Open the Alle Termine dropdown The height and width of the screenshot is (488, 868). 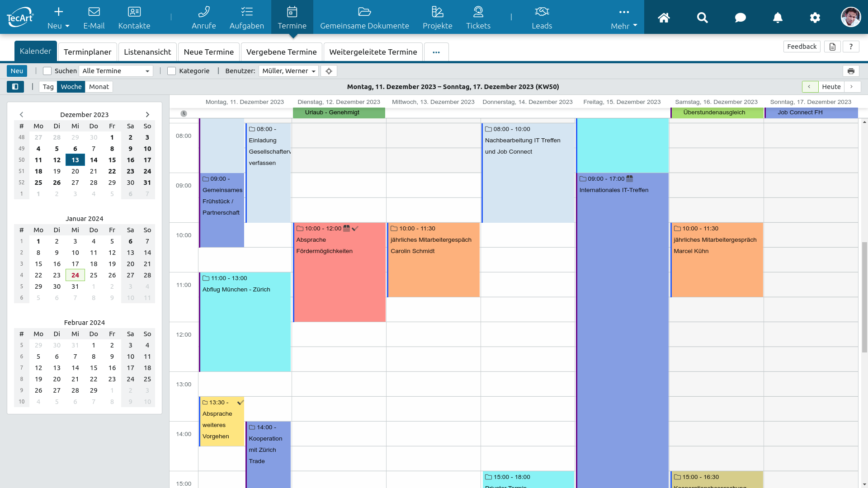click(116, 71)
